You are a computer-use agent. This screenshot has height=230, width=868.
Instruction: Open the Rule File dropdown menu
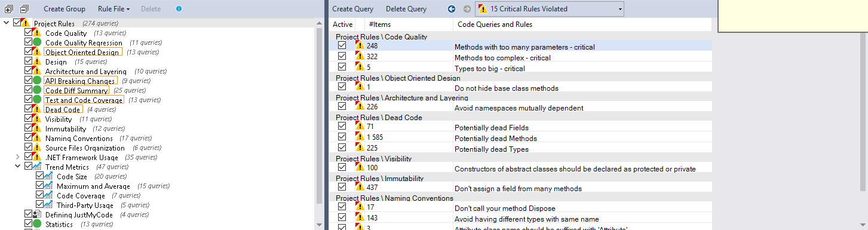click(114, 9)
